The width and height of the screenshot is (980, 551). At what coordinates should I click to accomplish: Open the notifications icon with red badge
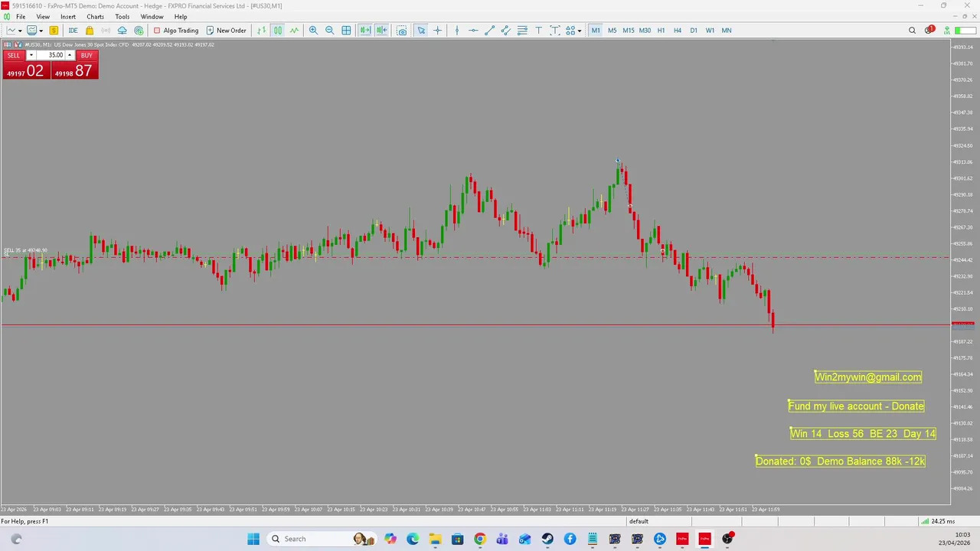click(x=929, y=31)
